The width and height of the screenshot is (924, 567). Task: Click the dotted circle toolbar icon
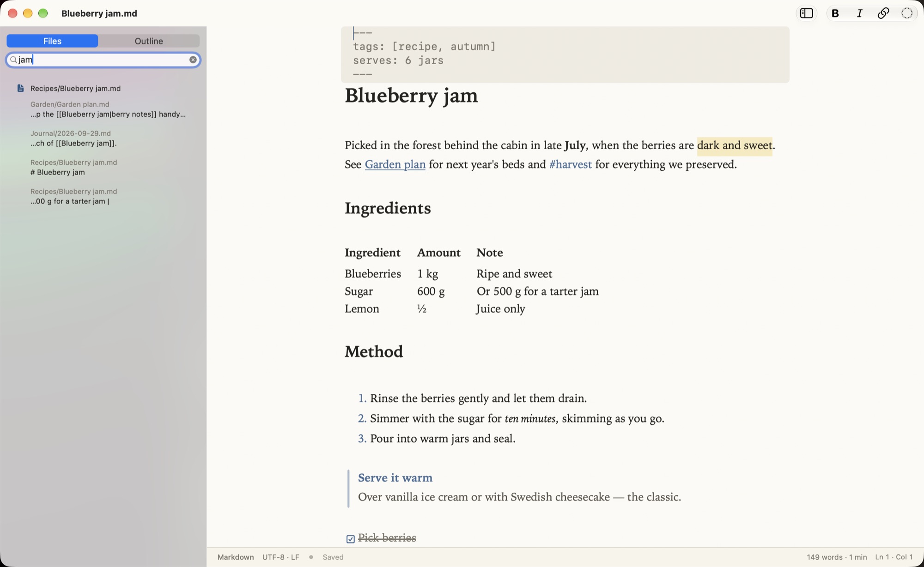pos(907,13)
